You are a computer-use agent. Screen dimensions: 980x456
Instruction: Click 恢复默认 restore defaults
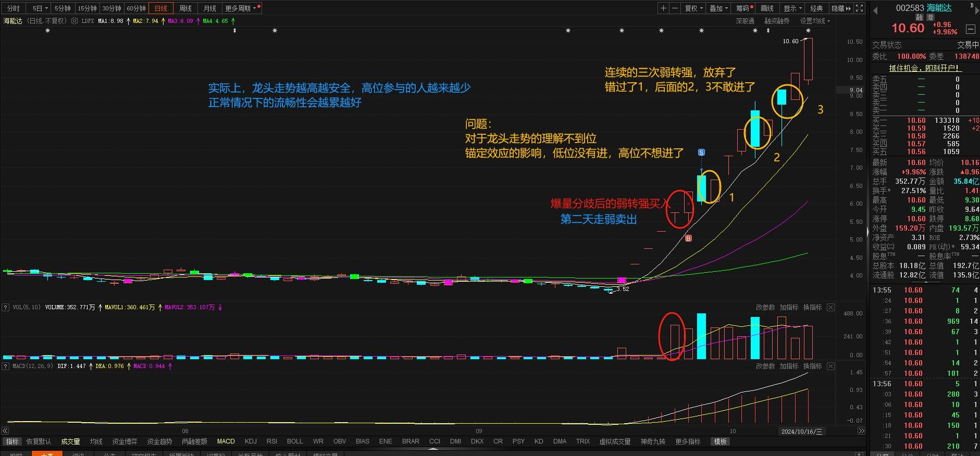(39, 441)
